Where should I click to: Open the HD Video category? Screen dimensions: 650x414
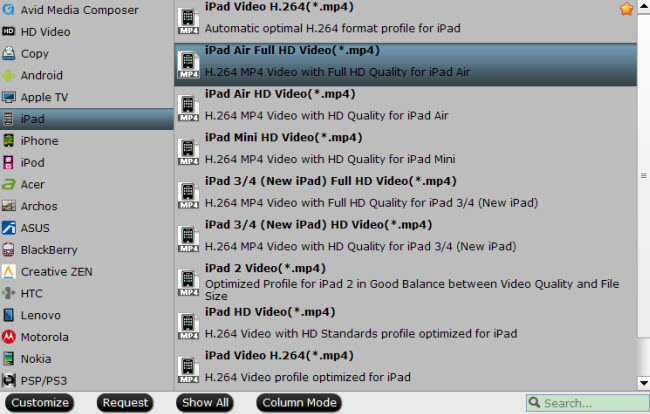[x=87, y=31]
